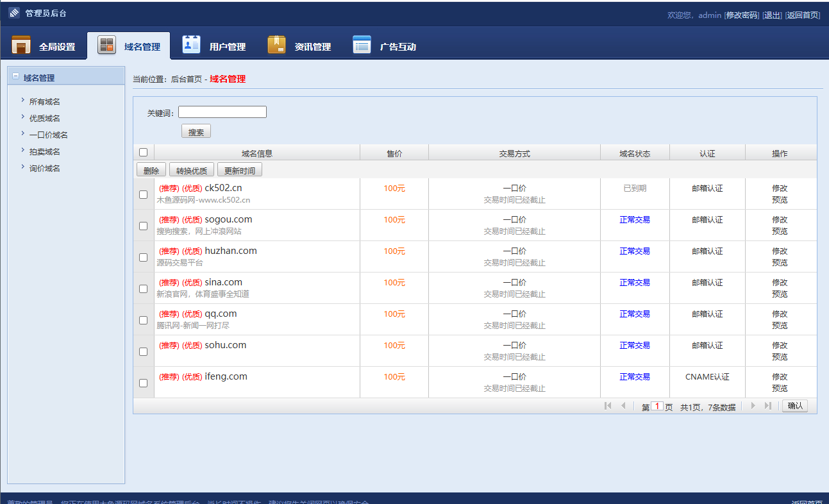This screenshot has height=504, width=829.
Task: Check the huzhan.com row checkbox
Action: tap(144, 257)
